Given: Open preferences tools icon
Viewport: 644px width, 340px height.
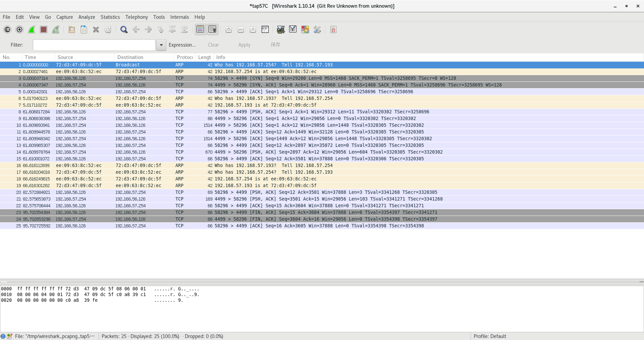Looking at the screenshot, I should [317, 30].
